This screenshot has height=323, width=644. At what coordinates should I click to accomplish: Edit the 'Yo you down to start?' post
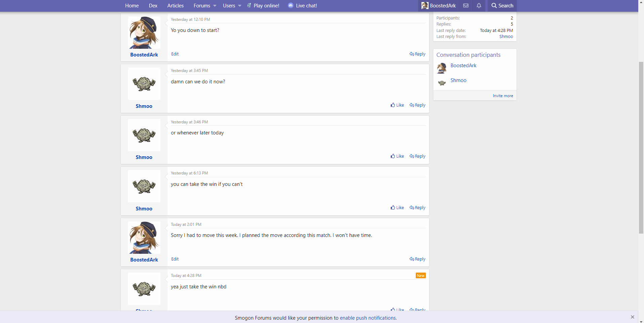[x=175, y=54]
